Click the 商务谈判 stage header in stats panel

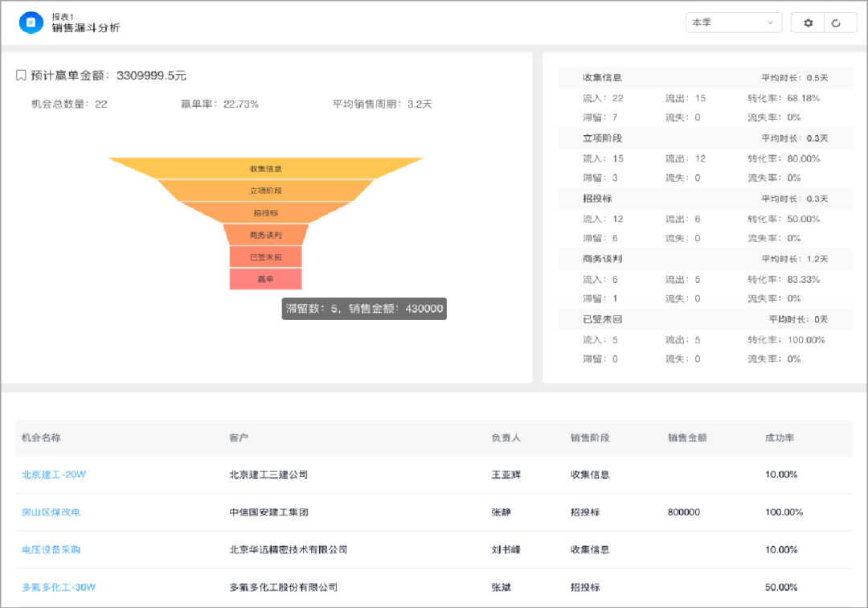pyautogui.click(x=603, y=259)
